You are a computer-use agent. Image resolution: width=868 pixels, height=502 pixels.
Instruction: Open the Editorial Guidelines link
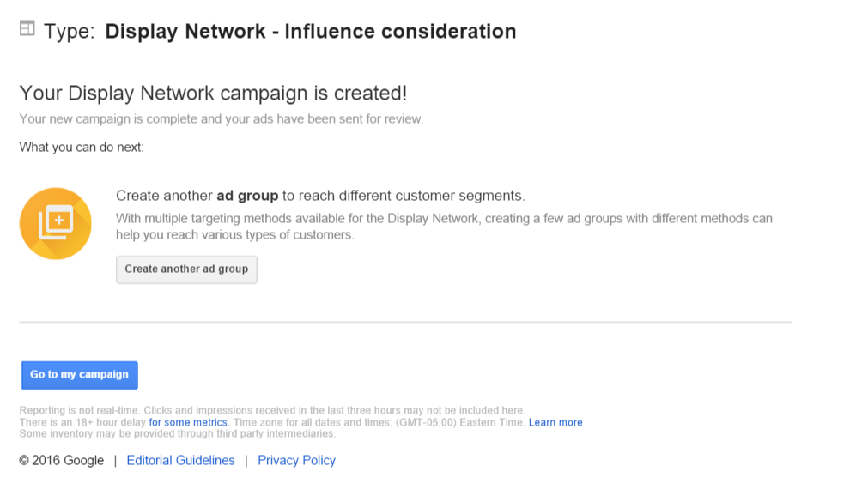(180, 461)
